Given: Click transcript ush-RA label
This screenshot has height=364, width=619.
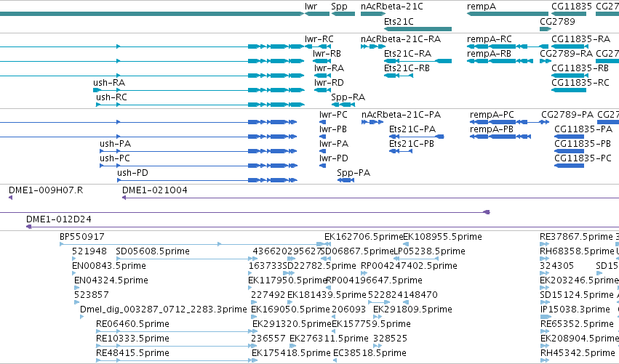Looking at the screenshot, I should point(109,83).
